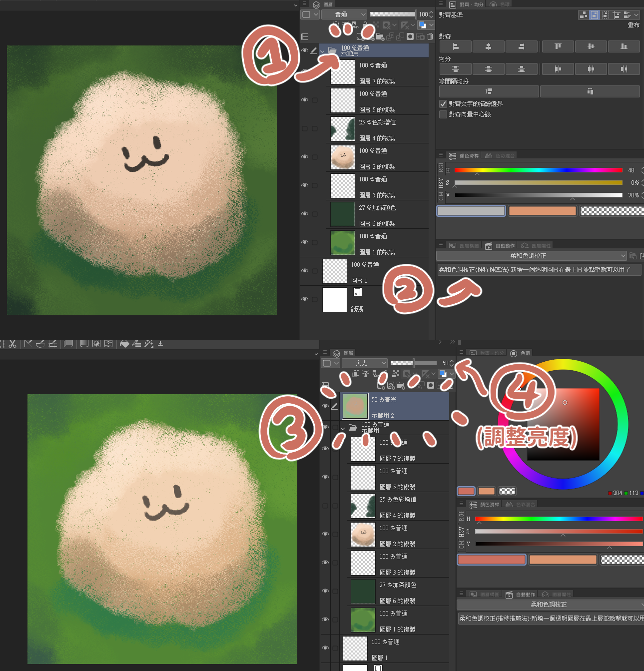
Task: Uncheck the 對齊文字的描繪邊界 checkbox
Action: click(443, 104)
